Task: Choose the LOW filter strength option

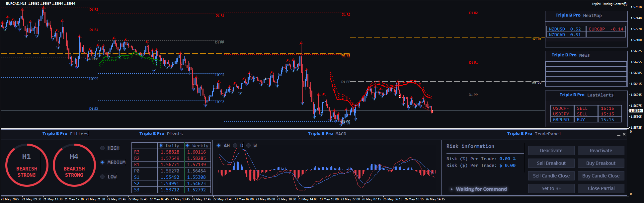Action: 103,177
